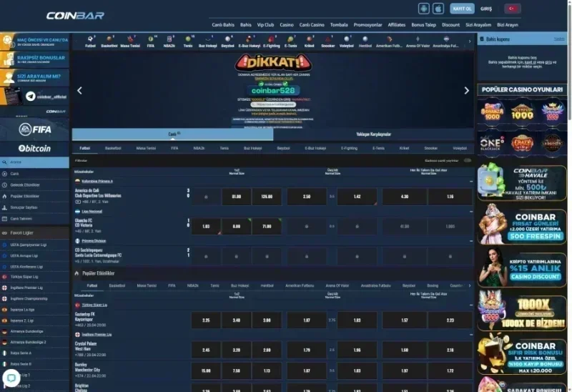The image size is (572, 392).
Task: Open the Tombala menu link
Action: click(339, 25)
